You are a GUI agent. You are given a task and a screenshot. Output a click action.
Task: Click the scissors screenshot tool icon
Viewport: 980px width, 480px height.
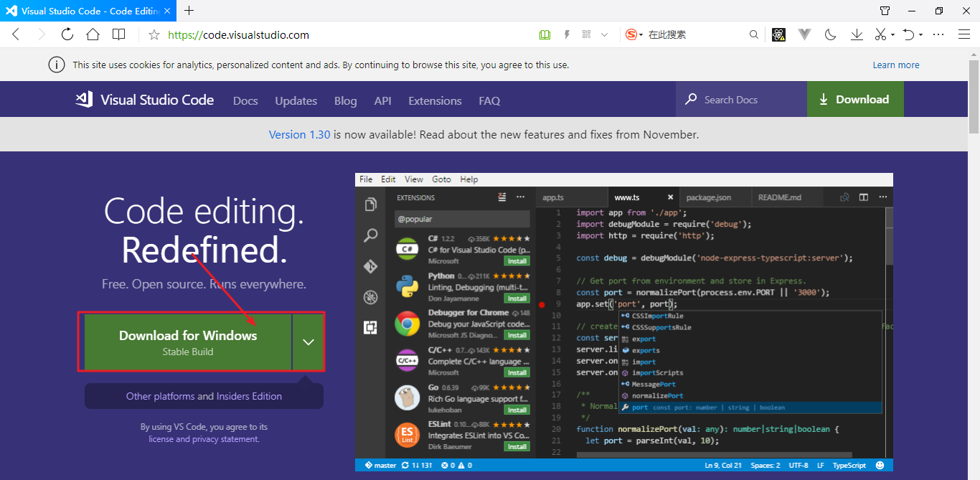[x=880, y=34]
